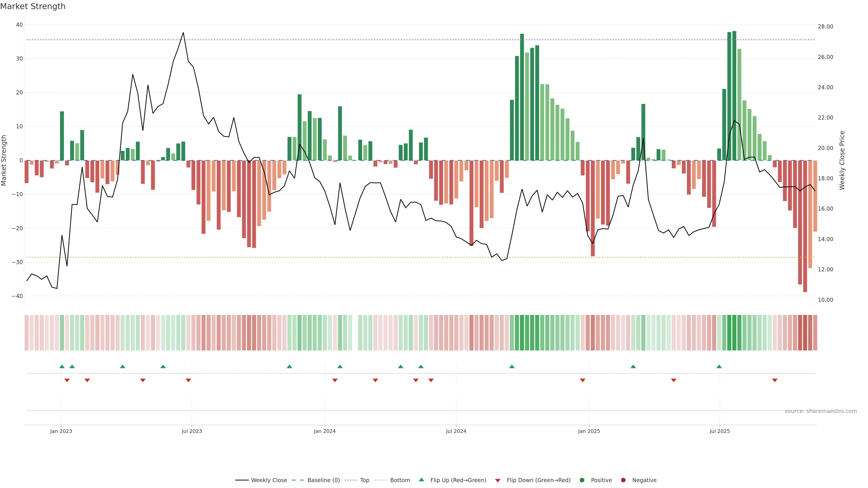Click the Jan 2023 x-axis label

click(x=61, y=431)
